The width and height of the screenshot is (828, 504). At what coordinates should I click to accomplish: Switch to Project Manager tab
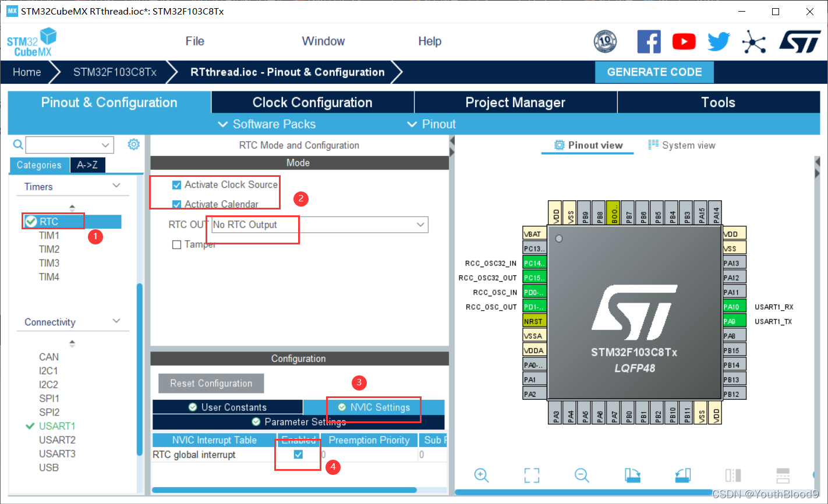pyautogui.click(x=515, y=102)
